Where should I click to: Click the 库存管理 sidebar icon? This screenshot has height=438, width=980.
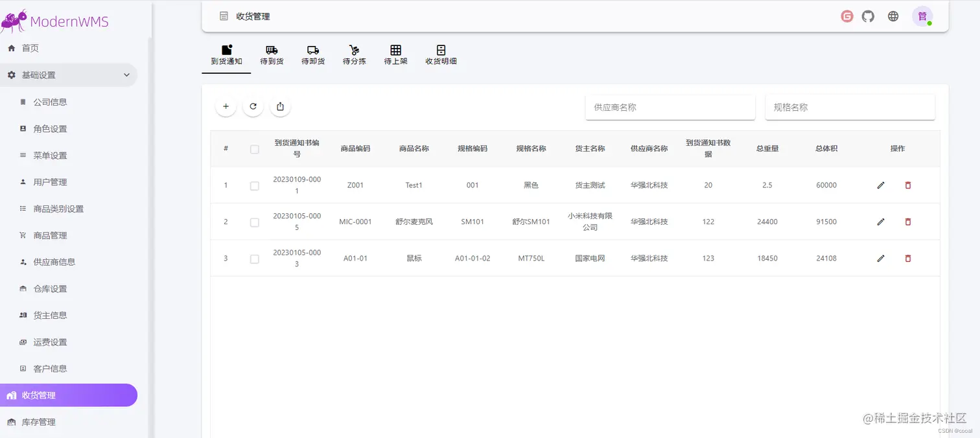click(11, 422)
